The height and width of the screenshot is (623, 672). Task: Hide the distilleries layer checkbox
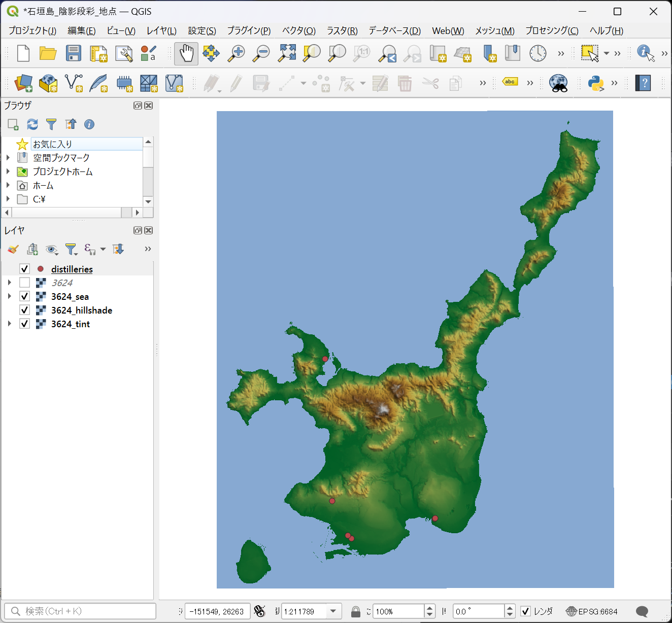(x=24, y=269)
